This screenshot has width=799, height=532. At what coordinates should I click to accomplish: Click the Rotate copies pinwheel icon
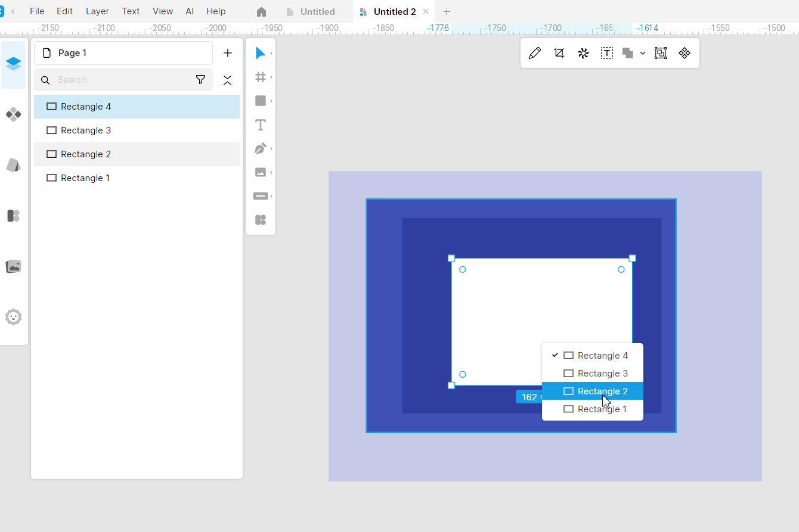pyautogui.click(x=583, y=53)
